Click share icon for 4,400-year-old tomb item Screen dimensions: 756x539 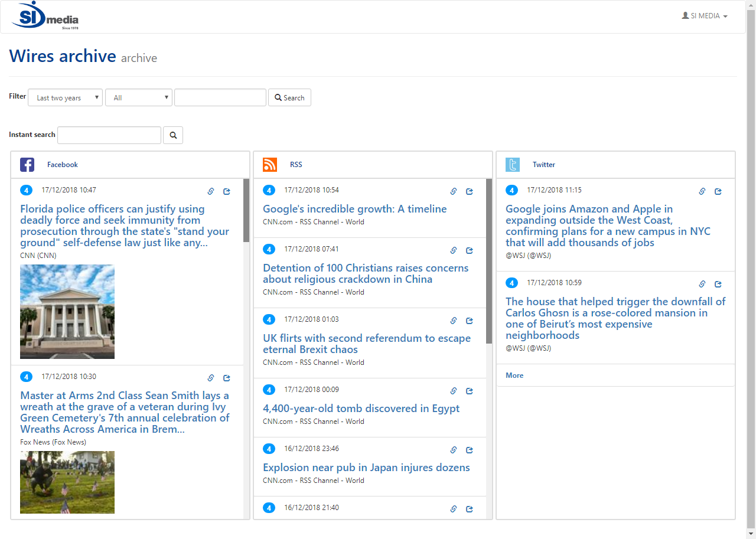470,391
